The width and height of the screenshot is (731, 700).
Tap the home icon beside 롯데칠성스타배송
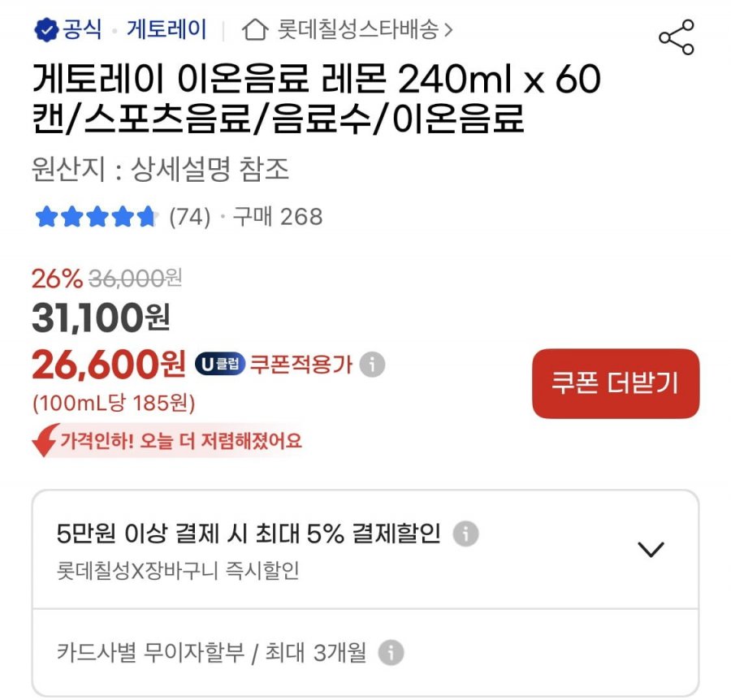(254, 30)
